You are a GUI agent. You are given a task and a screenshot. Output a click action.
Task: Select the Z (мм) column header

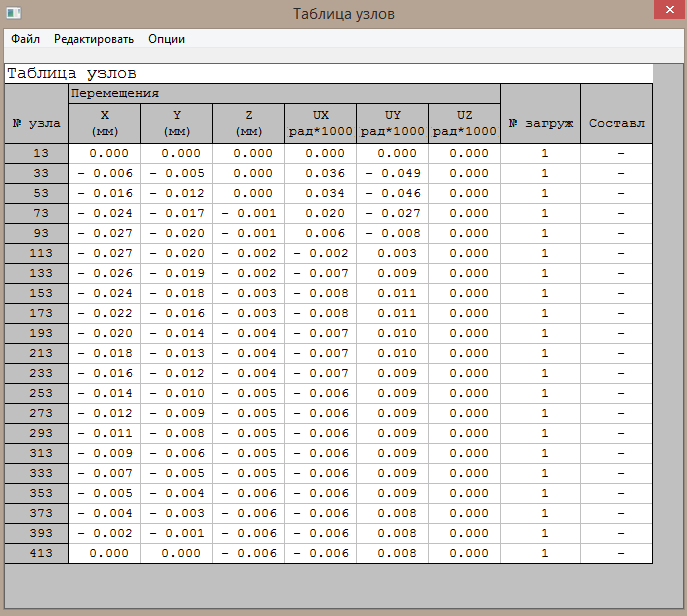pos(248,124)
